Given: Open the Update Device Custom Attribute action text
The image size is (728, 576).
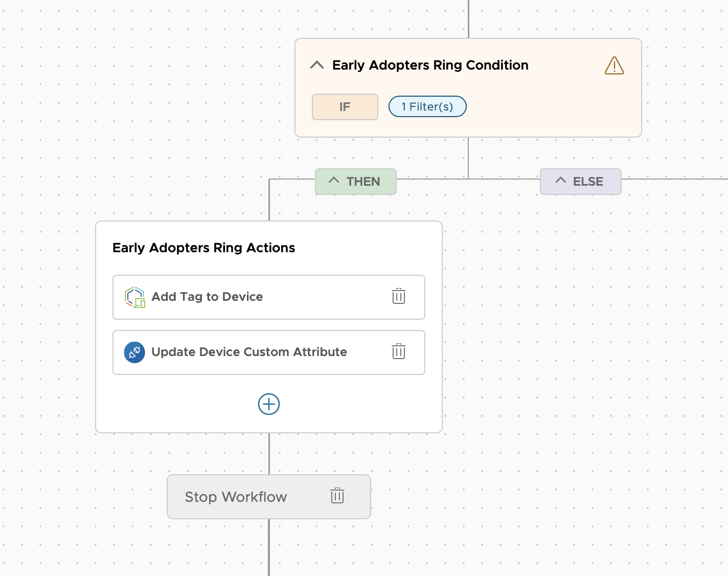Looking at the screenshot, I should tap(249, 352).
